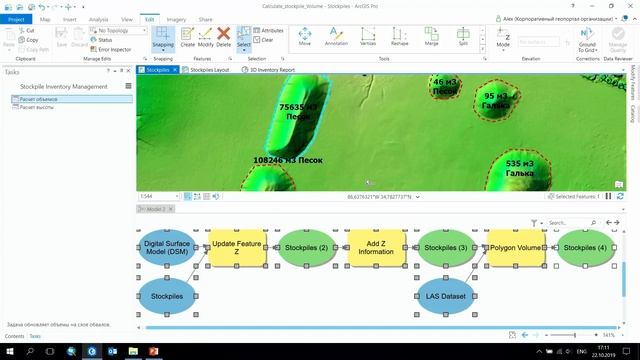Select the Annotation tool
Image resolution: width=640 pixels, height=360 pixels.
(x=336, y=36)
